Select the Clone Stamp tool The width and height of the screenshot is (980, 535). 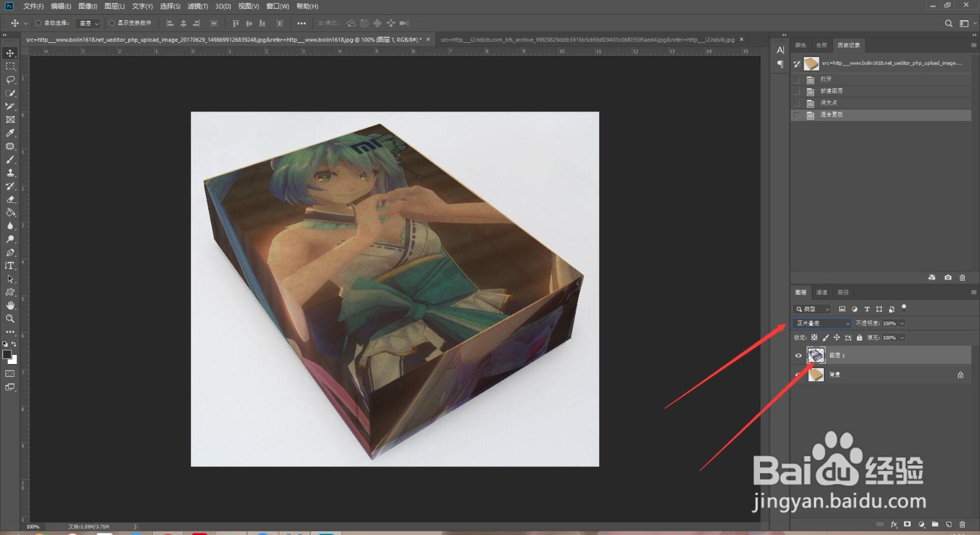10,173
